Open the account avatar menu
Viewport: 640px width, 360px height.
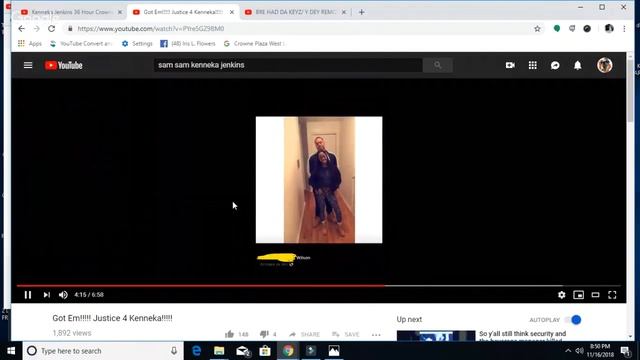(x=604, y=65)
